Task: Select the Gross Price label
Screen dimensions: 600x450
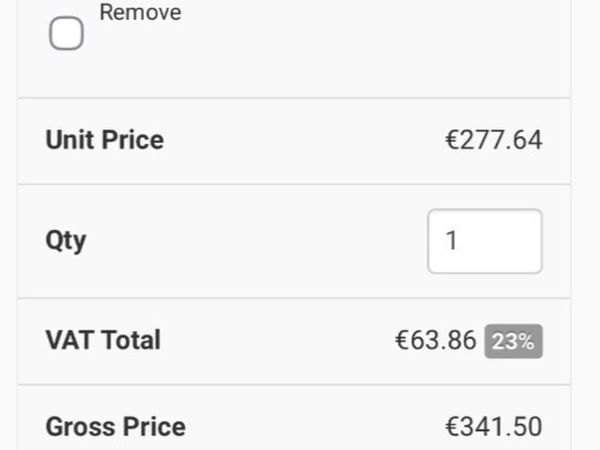Action: coord(115,427)
